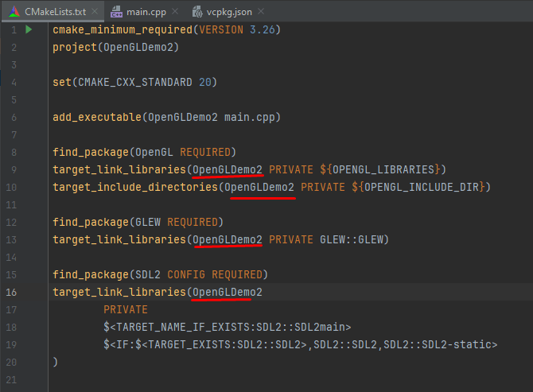Close the main.cpp tab
This screenshot has width=533, height=392.
175,12
